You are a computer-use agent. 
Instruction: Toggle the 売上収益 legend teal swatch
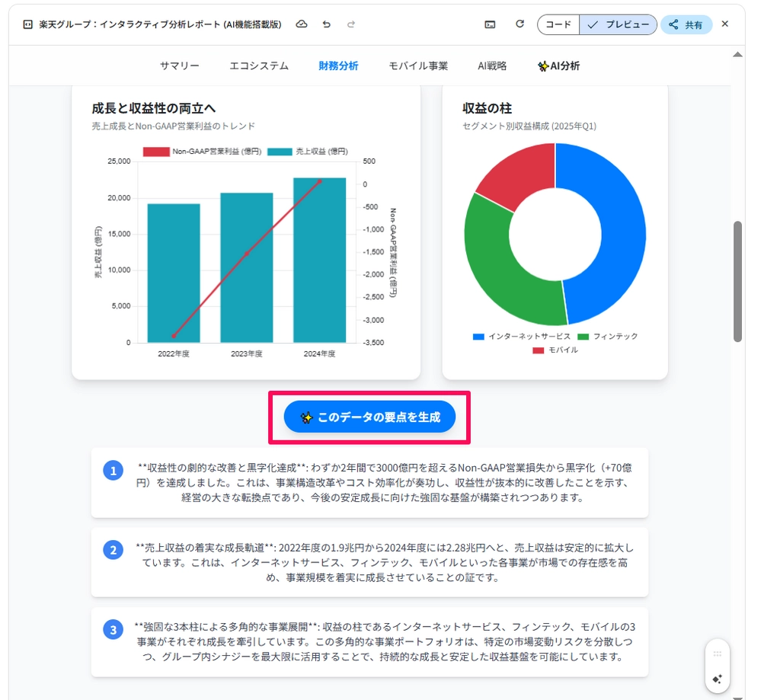coord(280,152)
